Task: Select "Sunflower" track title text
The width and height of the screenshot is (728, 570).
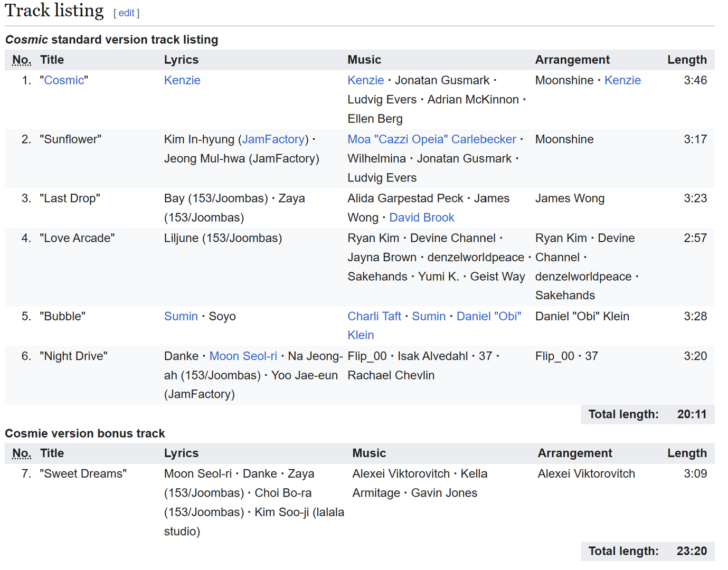Action: tap(70, 139)
